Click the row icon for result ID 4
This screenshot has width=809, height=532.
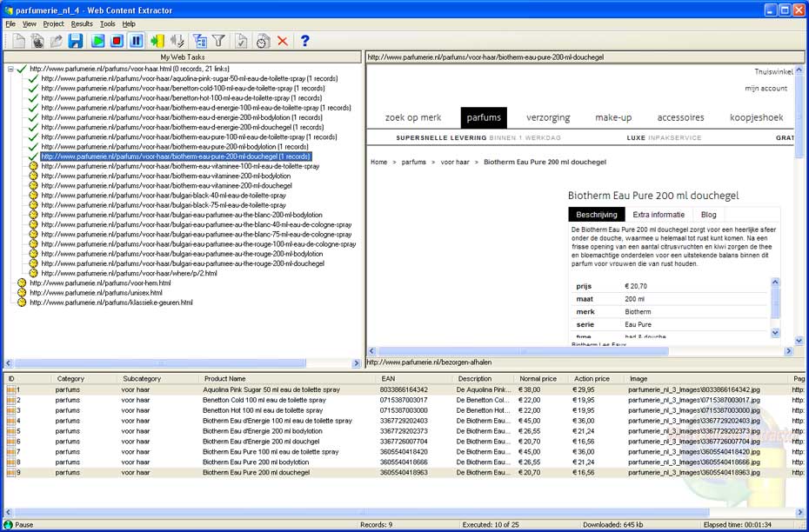point(10,421)
